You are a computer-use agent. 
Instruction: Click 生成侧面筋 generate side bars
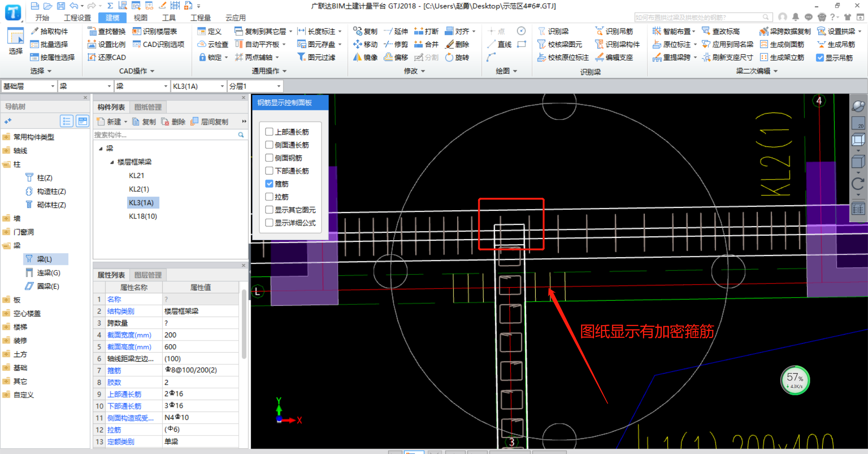pos(782,44)
